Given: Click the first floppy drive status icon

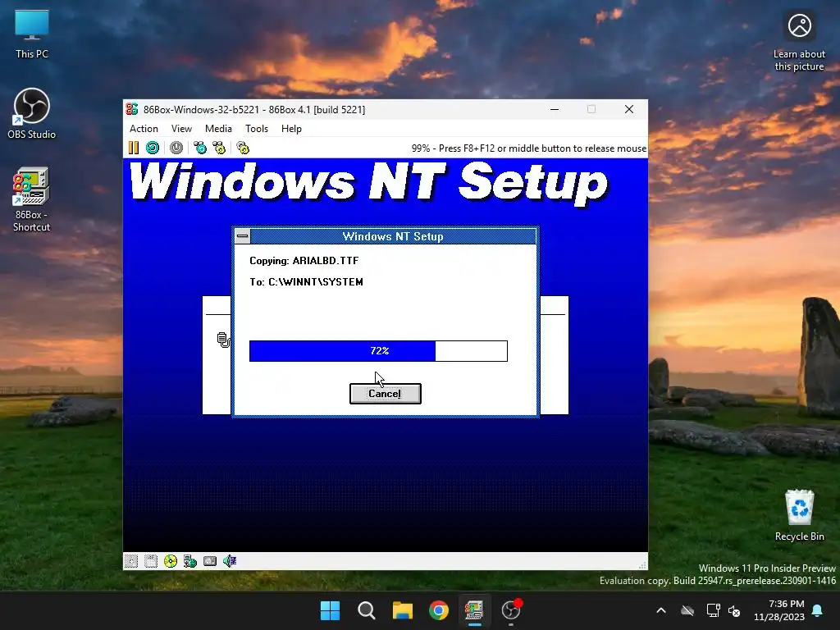Looking at the screenshot, I should click(x=131, y=561).
